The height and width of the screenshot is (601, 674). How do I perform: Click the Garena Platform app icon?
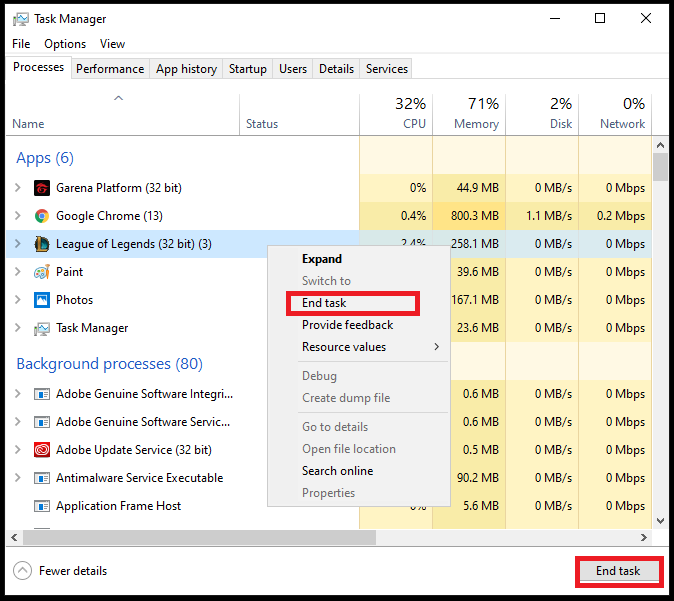click(x=42, y=188)
